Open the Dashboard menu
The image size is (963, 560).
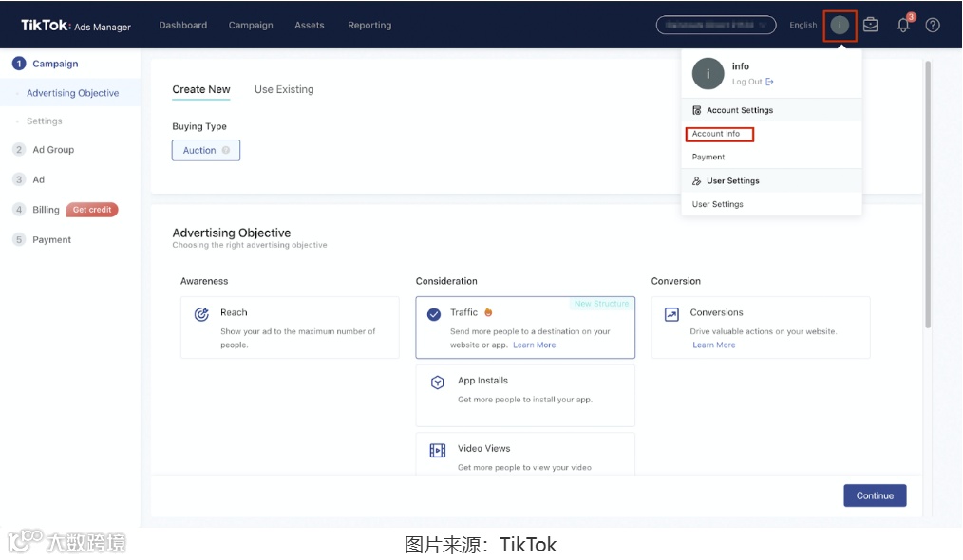[x=183, y=26]
